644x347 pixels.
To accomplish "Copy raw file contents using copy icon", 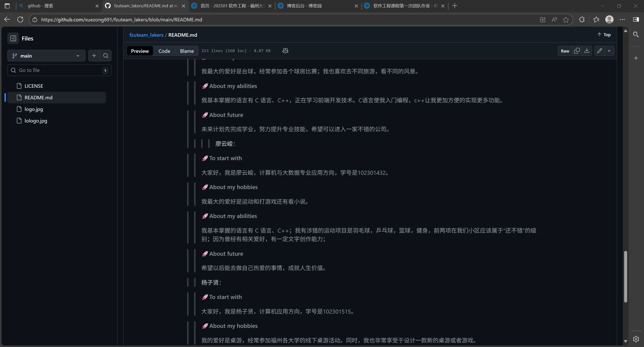I will [x=577, y=51].
